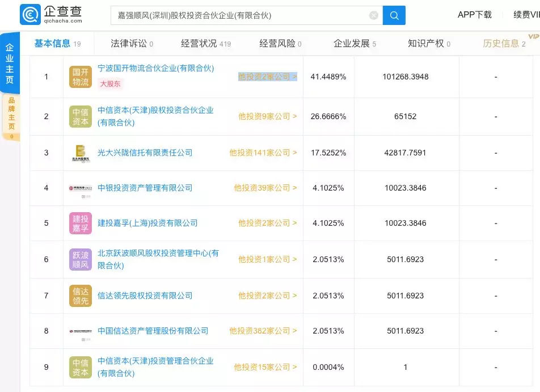Image resolution: width=540 pixels, height=392 pixels.
Task: Click the 中信资本 logo badge in row 9
Action: (80, 367)
